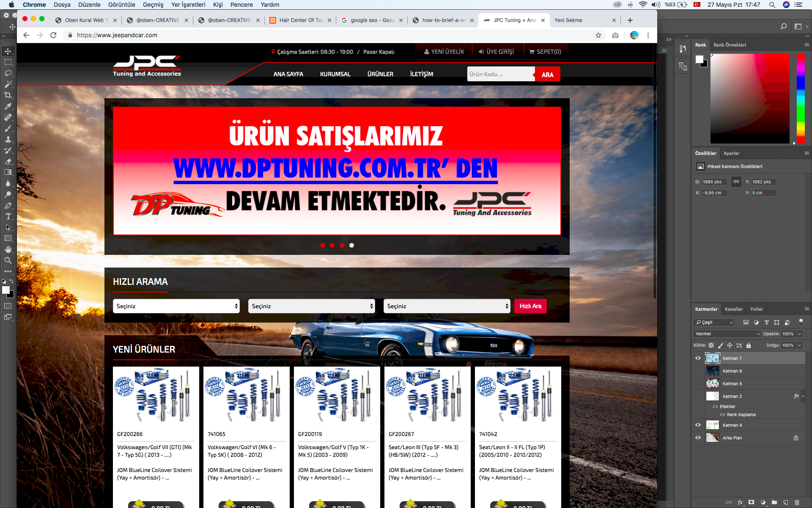
Task: Filter layers by type (T) icon
Action: click(766, 322)
